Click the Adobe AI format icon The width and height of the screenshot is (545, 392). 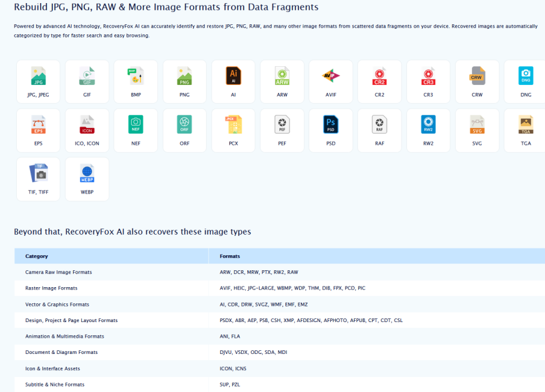(233, 76)
